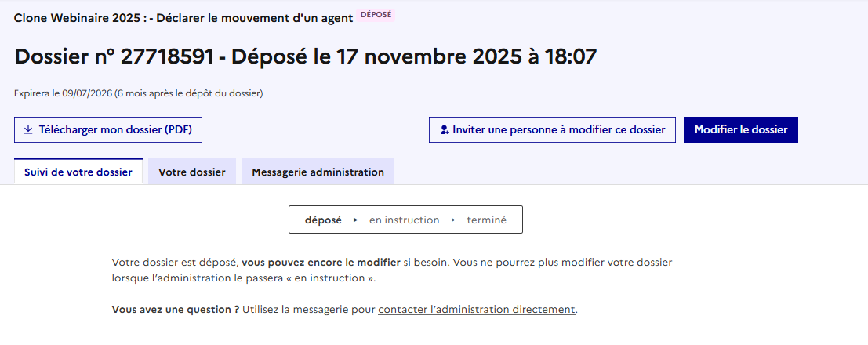This screenshot has height=345, width=868.
Task: Click the arrow before the terminé step
Action: coord(453,220)
